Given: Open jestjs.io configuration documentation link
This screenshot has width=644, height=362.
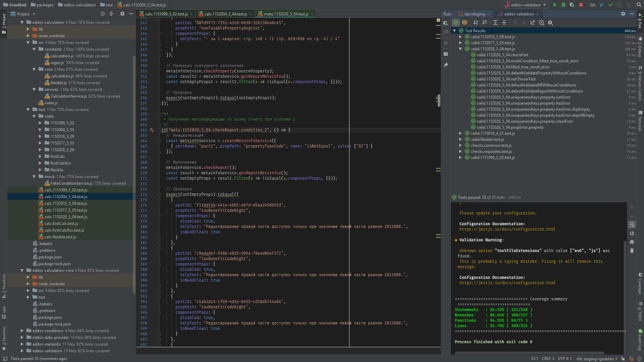Looking at the screenshot, I should click(x=507, y=229).
